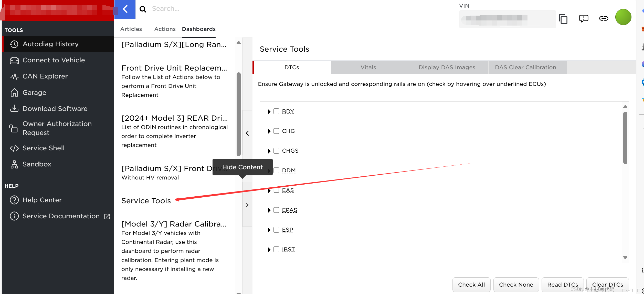Image resolution: width=644 pixels, height=294 pixels.
Task: Check the BDY ECU checkbox
Action: coord(276,111)
